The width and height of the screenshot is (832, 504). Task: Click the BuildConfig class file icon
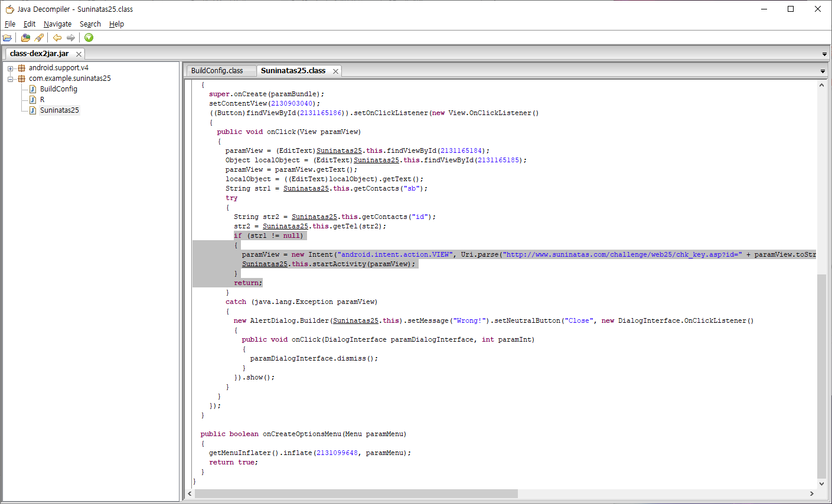[33, 89]
